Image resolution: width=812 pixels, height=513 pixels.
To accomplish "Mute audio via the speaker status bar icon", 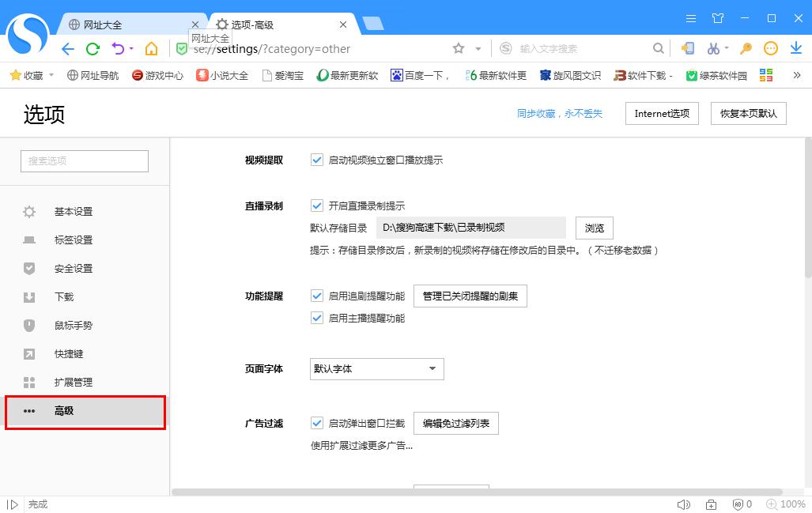I will 683,504.
